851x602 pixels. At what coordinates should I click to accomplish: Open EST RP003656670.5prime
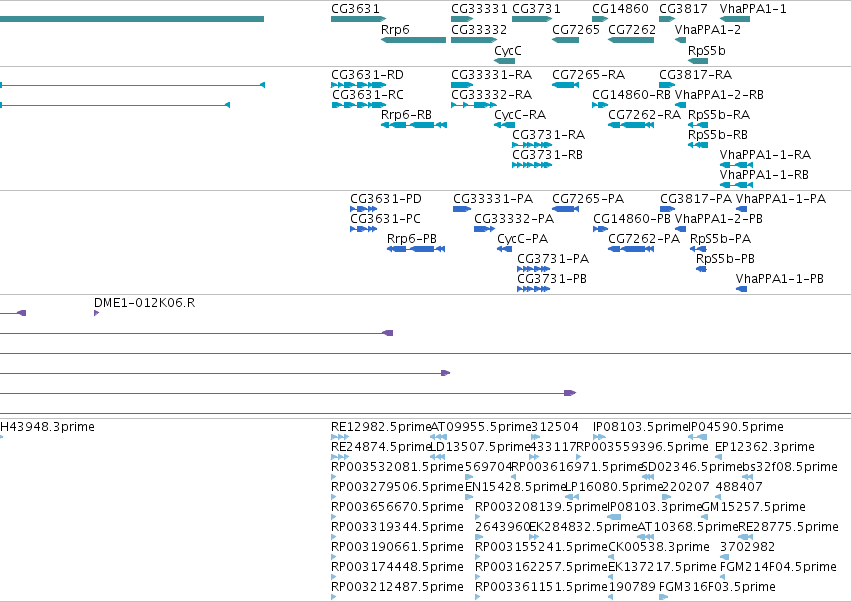tap(397, 506)
